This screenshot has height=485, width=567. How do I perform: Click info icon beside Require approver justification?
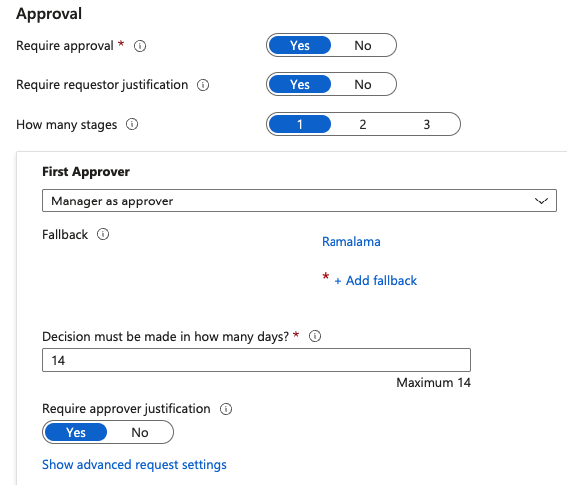click(x=226, y=409)
